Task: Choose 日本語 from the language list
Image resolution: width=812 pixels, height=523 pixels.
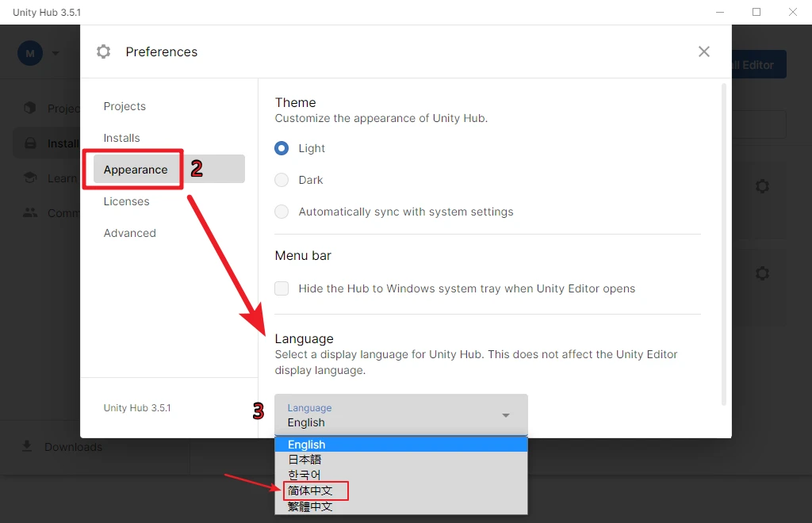Action: pyautogui.click(x=401, y=460)
